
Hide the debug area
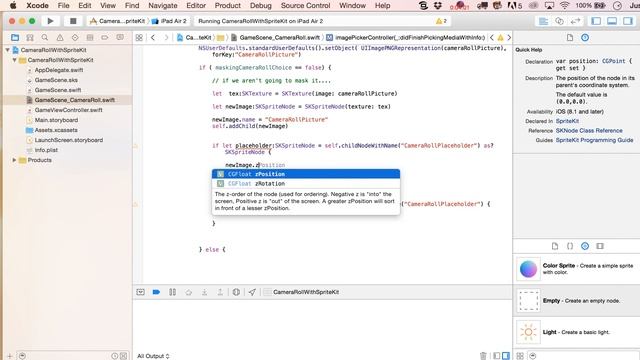[x=140, y=292]
